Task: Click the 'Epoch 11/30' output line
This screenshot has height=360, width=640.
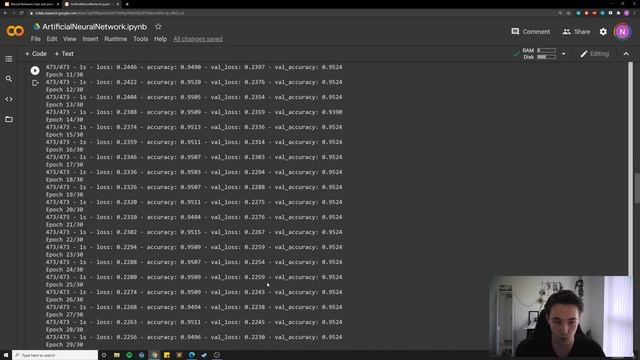Action: (x=64, y=75)
